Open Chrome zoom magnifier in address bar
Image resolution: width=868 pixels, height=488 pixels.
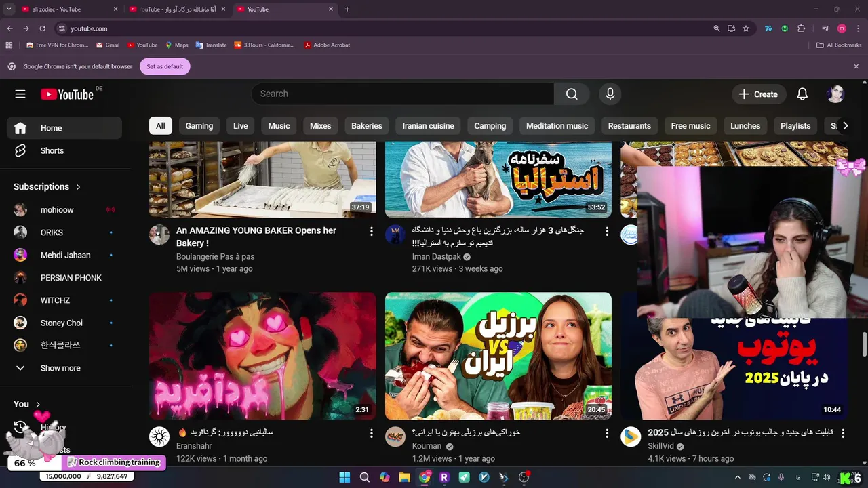pos(717,28)
